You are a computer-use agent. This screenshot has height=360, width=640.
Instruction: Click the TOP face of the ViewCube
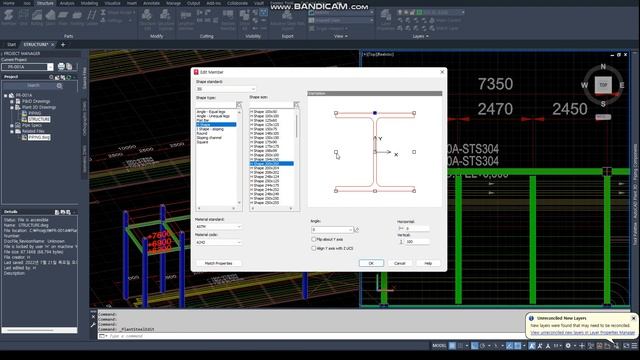[x=603, y=85]
